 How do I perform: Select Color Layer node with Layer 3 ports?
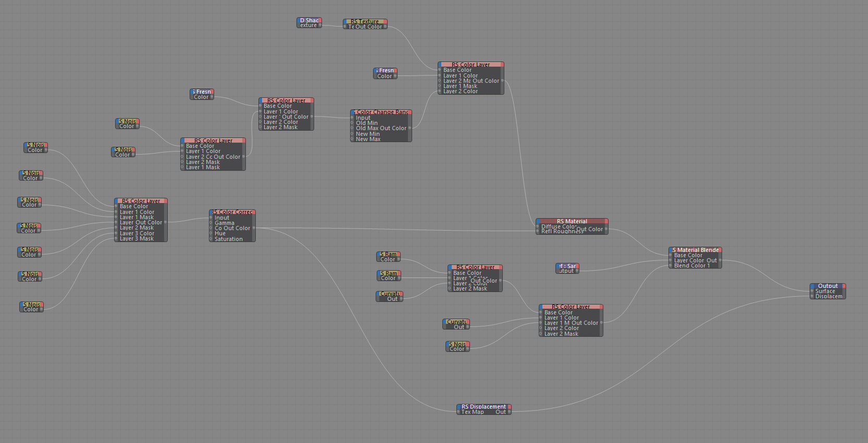click(141, 220)
